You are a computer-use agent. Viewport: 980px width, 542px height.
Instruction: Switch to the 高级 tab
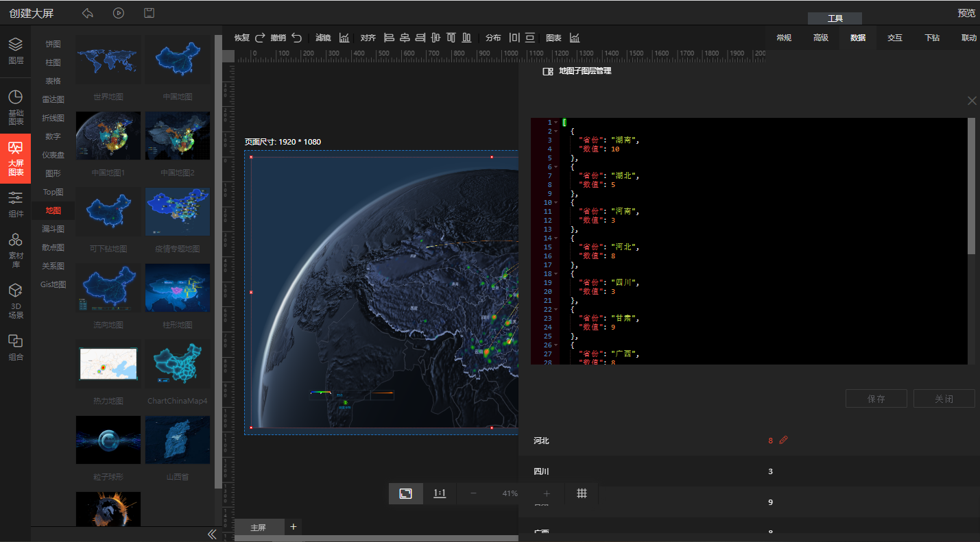tap(821, 38)
